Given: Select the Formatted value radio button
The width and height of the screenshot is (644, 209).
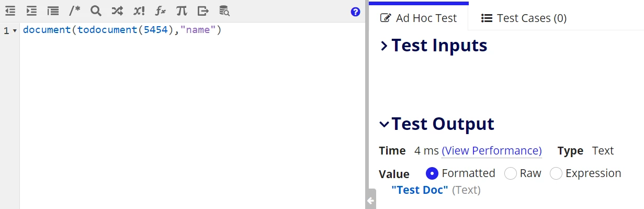Looking at the screenshot, I should [x=432, y=173].
